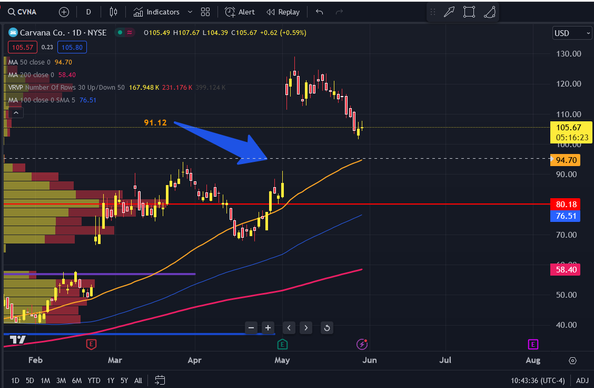The height and width of the screenshot is (388, 594).
Task: Click the TradingView logo
Action: point(17,340)
